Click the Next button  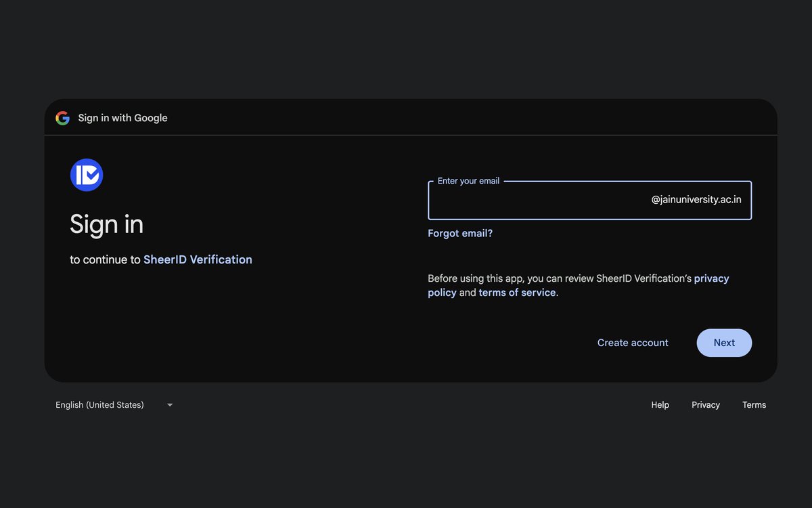pyautogui.click(x=724, y=343)
